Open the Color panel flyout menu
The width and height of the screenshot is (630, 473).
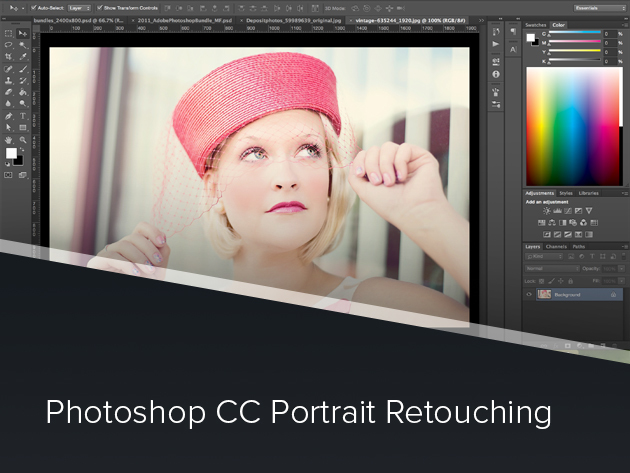point(624,25)
